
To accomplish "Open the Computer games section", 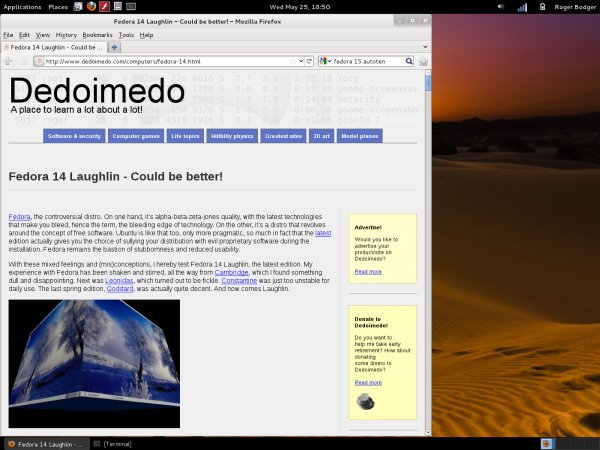I will click(136, 136).
